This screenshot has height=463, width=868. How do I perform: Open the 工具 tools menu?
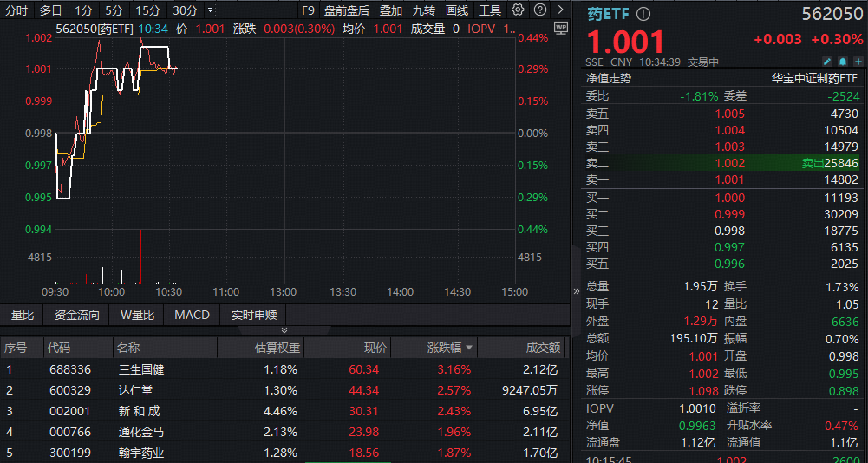[490, 10]
